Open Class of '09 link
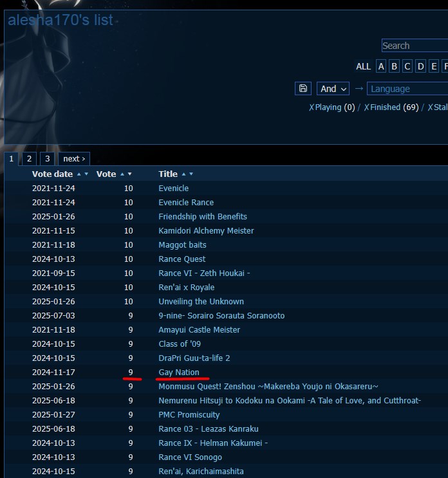Viewport: 448px width, 478px height. coord(180,344)
